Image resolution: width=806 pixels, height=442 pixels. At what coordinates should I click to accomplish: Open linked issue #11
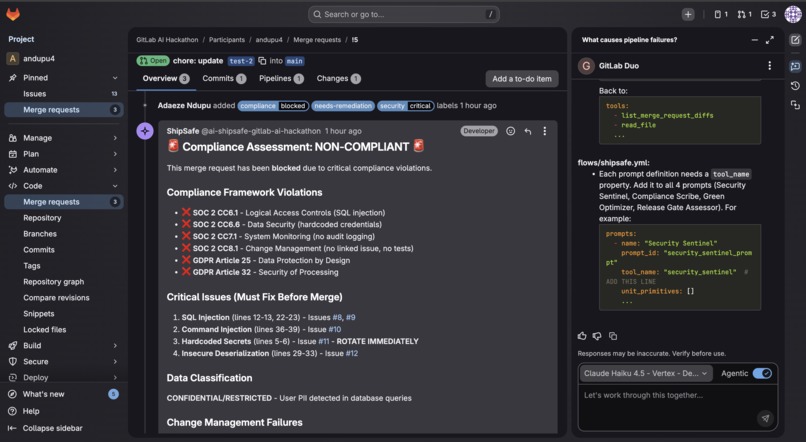click(x=324, y=341)
